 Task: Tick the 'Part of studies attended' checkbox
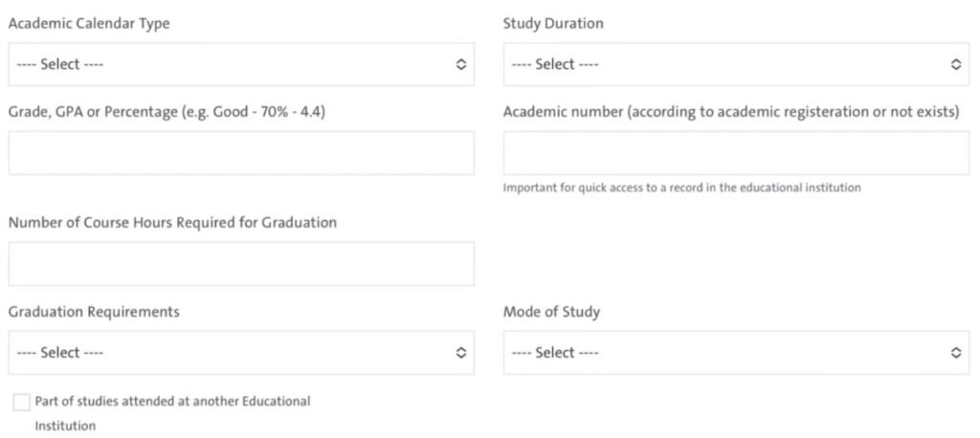[22, 403]
